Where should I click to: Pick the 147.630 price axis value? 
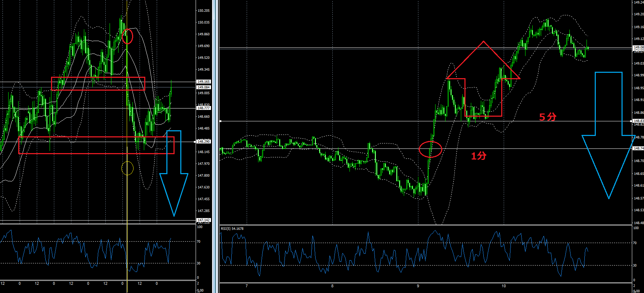pyautogui.click(x=203, y=187)
